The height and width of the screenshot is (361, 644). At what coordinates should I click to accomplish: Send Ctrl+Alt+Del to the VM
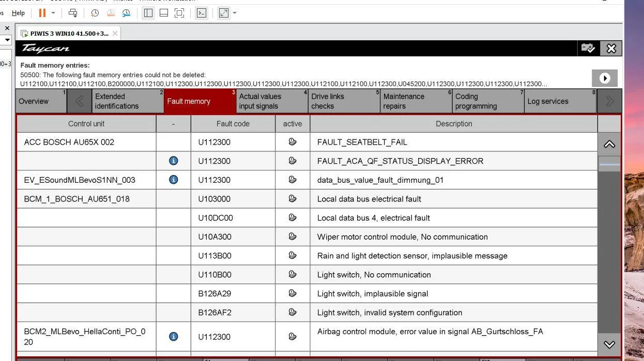(x=73, y=13)
